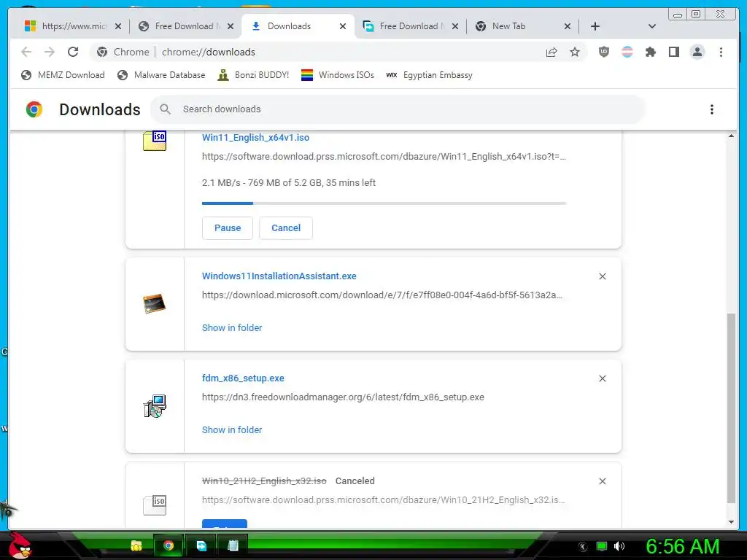Viewport: 747px width, 560px height.
Task: Open the Win11_English_x64v1.iso file link
Action: tap(255, 138)
